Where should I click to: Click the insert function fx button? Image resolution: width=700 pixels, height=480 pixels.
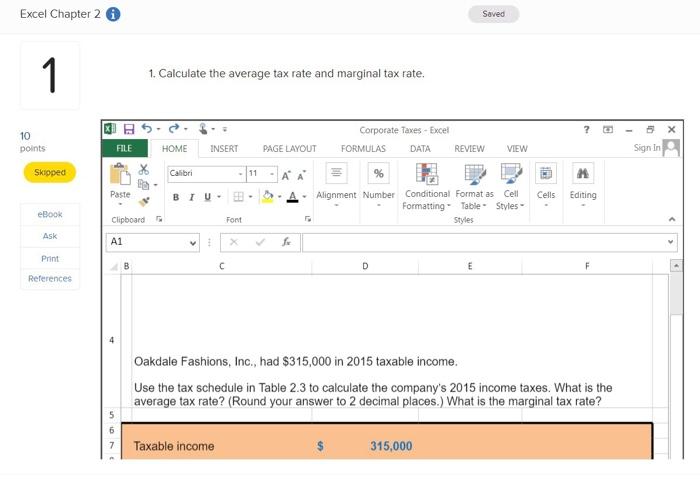pos(286,242)
